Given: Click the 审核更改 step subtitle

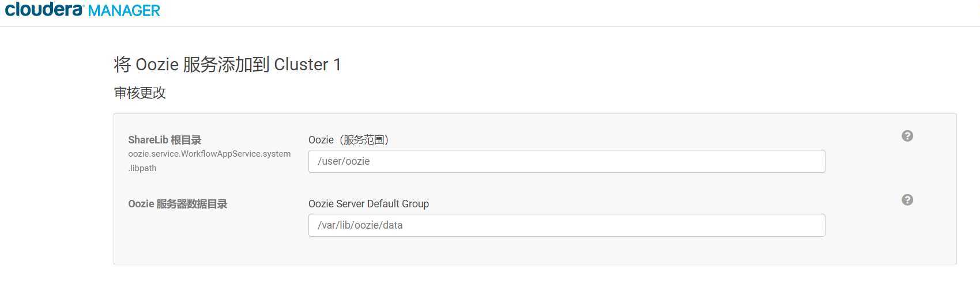Looking at the screenshot, I should click(140, 93).
